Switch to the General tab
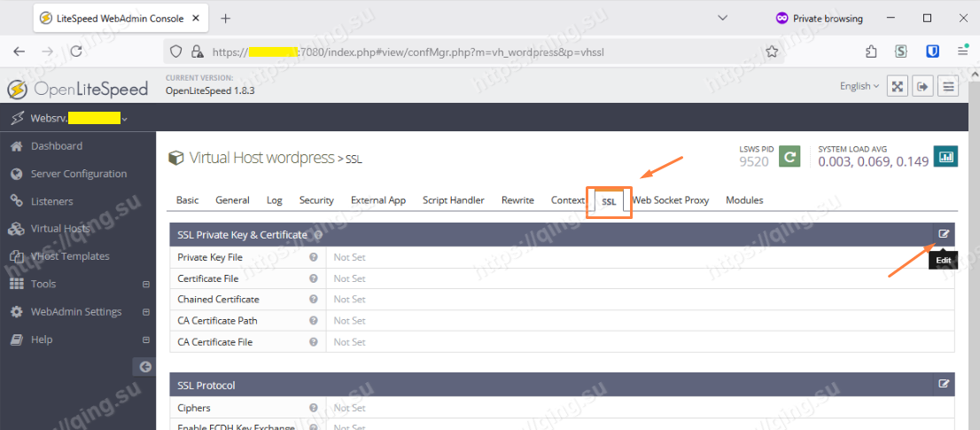This screenshot has width=980, height=430. 232,200
